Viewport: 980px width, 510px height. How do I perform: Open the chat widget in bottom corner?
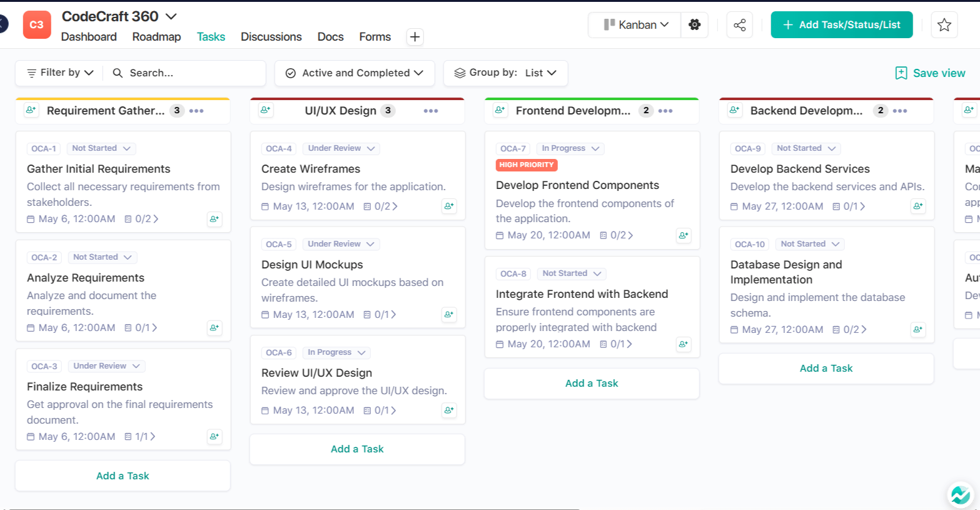coord(959,495)
